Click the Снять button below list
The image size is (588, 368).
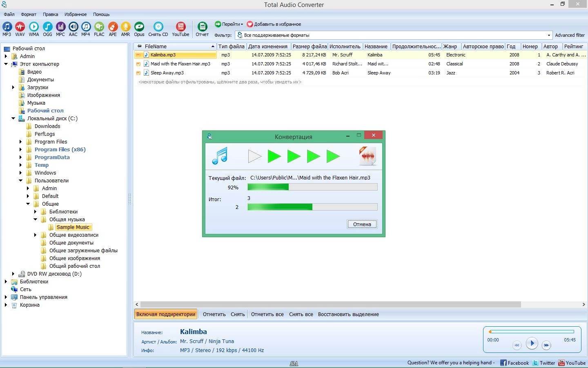(x=238, y=314)
